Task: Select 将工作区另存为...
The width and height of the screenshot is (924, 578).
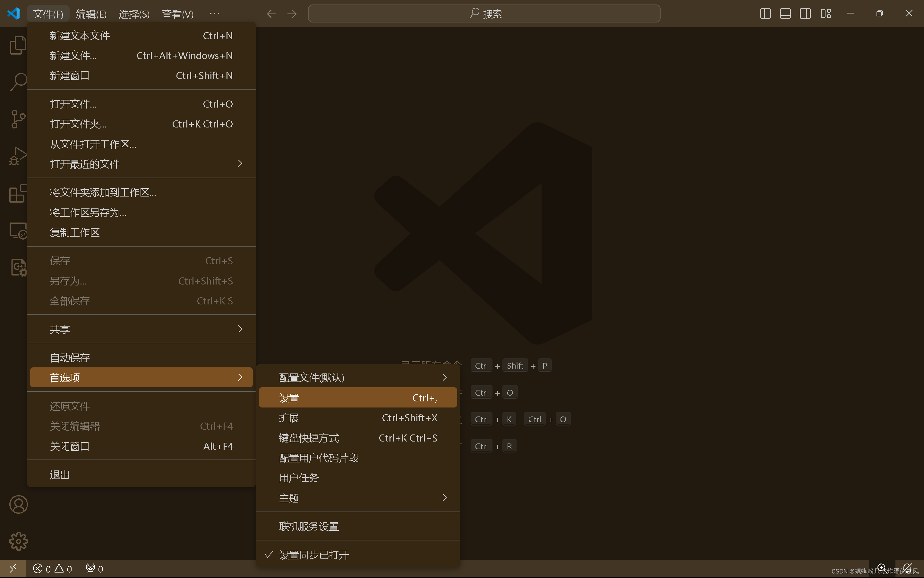Action: click(x=141, y=213)
